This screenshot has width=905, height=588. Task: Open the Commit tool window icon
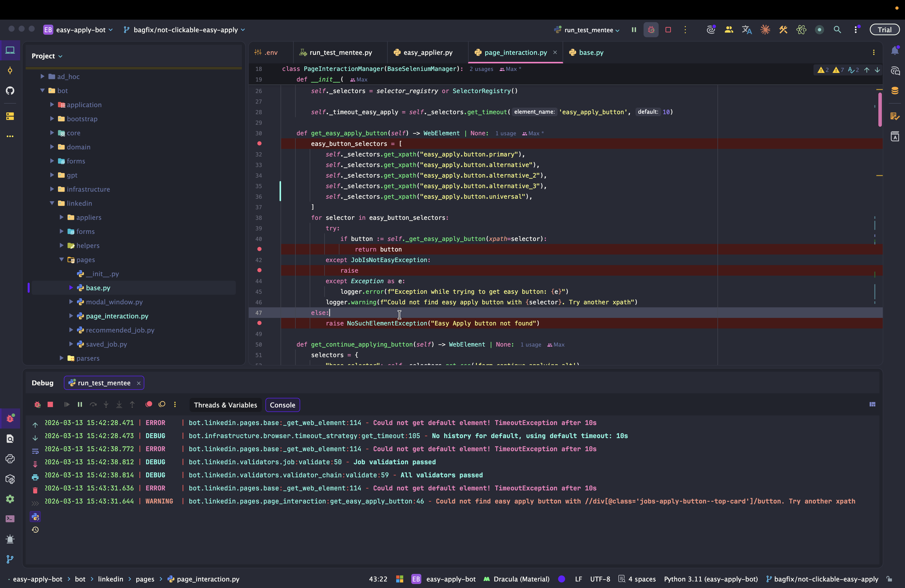click(10, 71)
